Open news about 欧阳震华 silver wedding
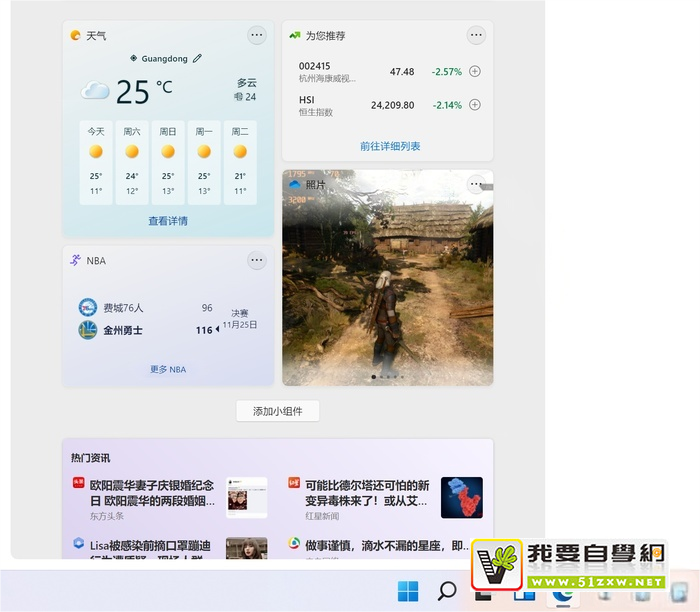Viewport: 700px width, 612px height. (152, 493)
